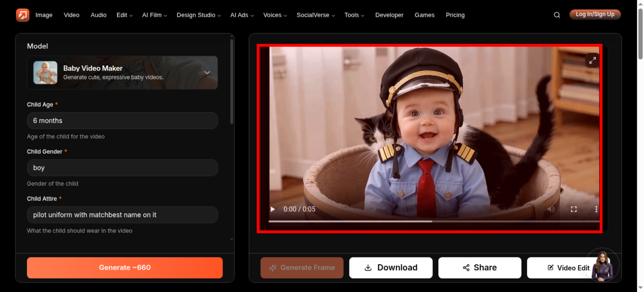Click the video progress bar

pyautogui.click(x=434, y=221)
